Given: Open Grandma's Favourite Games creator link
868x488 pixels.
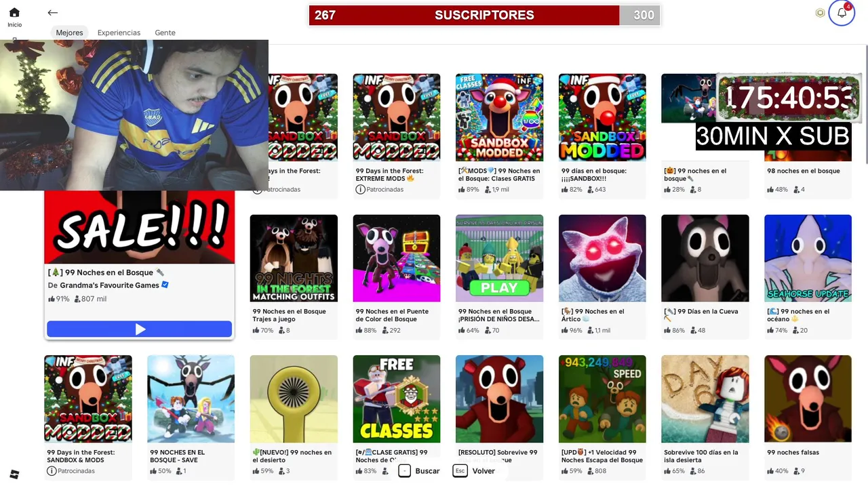Looking at the screenshot, I should [109, 285].
